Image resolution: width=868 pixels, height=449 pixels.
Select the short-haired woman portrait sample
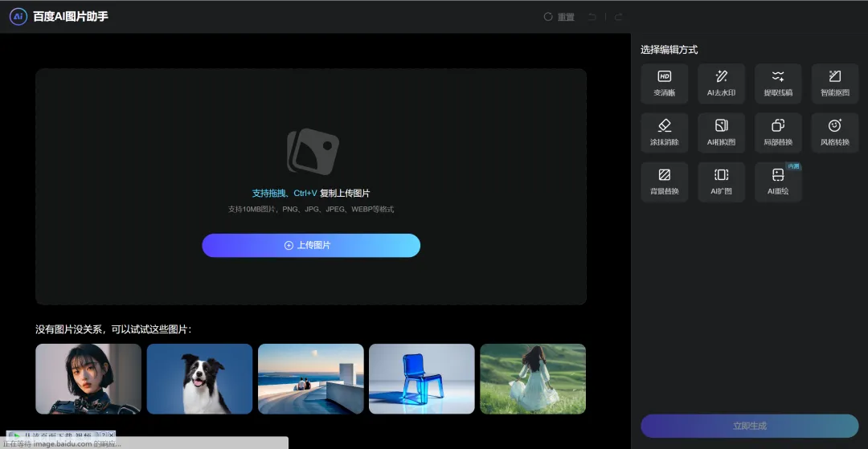pos(88,378)
